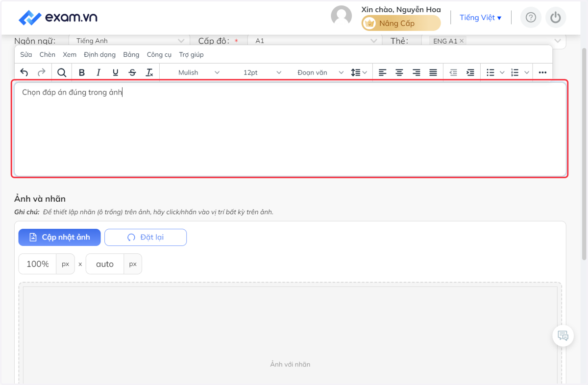Undo the last editor action
588x385 pixels.
[x=24, y=72]
